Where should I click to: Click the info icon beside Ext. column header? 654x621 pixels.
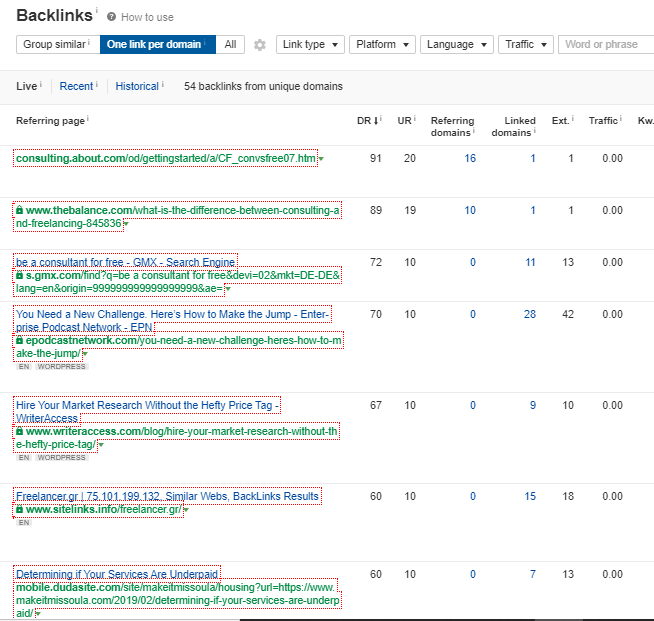pos(574,119)
